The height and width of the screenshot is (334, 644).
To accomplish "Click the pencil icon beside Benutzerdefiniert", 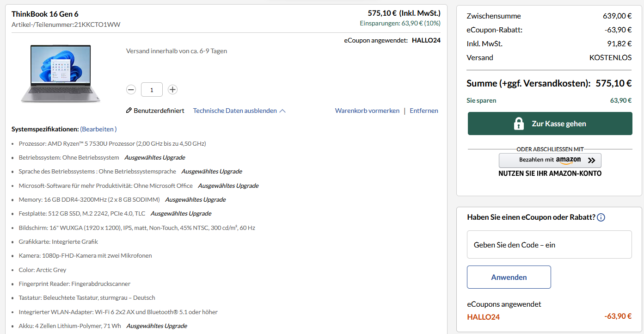I will [129, 110].
